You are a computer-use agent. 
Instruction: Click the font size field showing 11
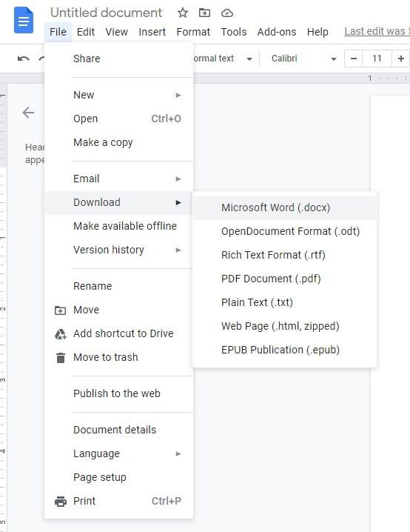click(377, 59)
